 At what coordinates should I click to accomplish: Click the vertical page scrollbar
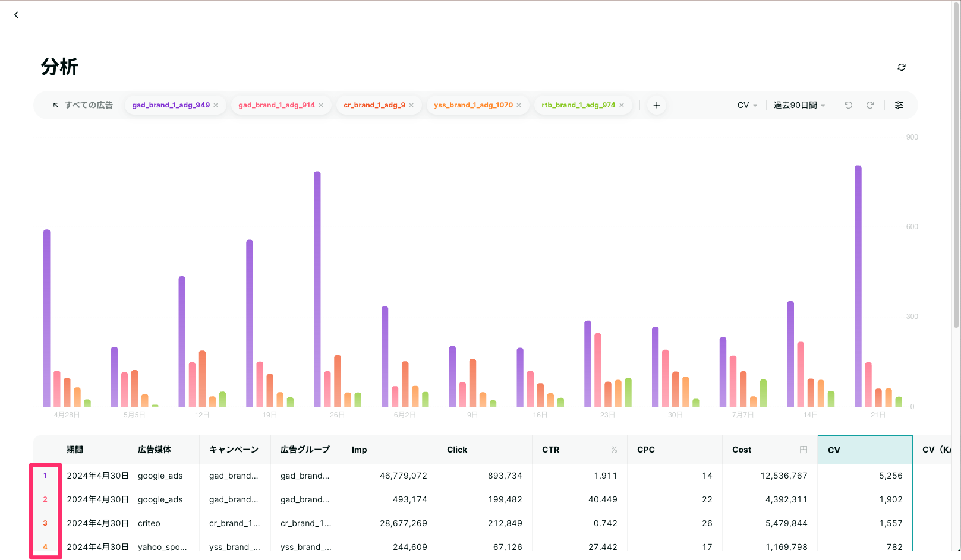pyautogui.click(x=956, y=165)
